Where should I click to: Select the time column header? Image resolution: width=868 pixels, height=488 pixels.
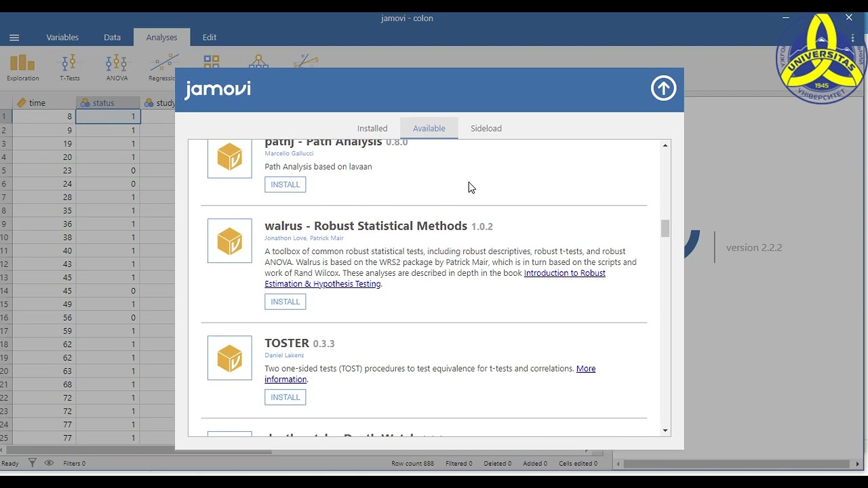click(x=44, y=103)
